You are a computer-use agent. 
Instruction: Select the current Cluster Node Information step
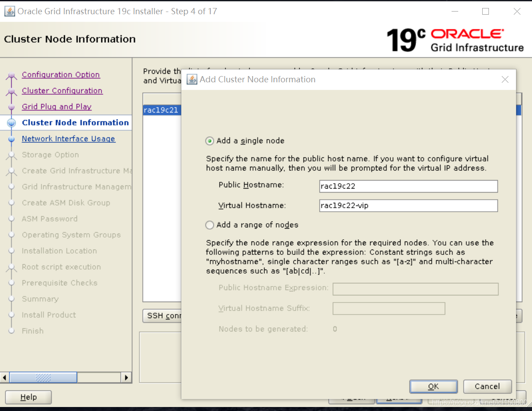(75, 122)
